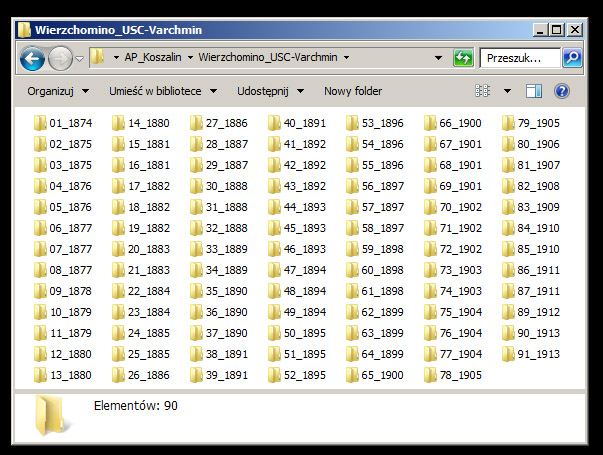Image resolution: width=603 pixels, height=455 pixels.
Task: Click the Nowy folder button
Action: (353, 91)
